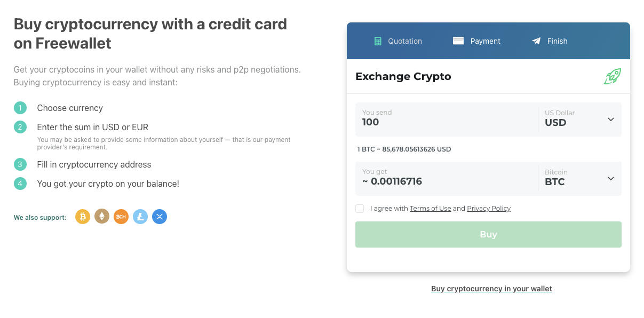The image size is (644, 318).
Task: Click the green rocket icon
Action: [612, 76]
